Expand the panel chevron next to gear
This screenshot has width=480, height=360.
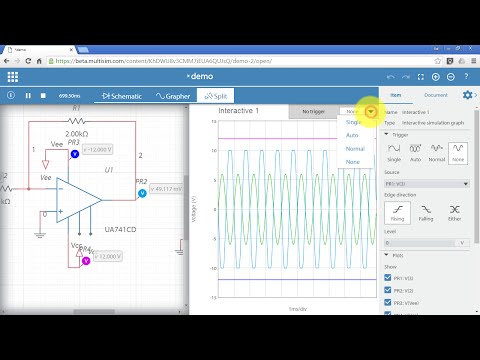coord(476,95)
